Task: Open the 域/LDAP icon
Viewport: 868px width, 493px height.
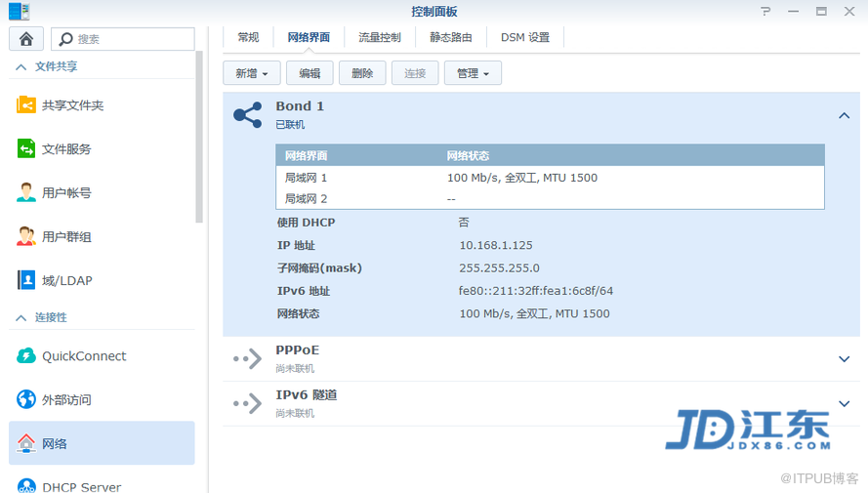Action: coord(26,280)
